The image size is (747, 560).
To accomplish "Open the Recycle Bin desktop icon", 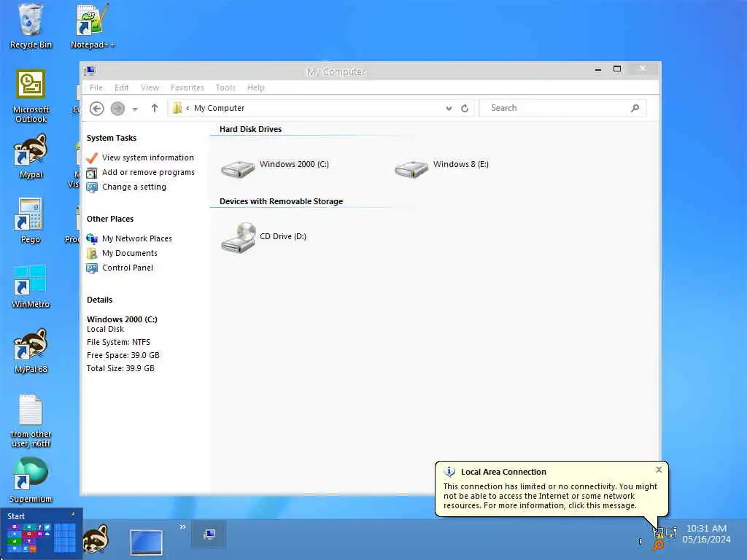I will [31, 26].
